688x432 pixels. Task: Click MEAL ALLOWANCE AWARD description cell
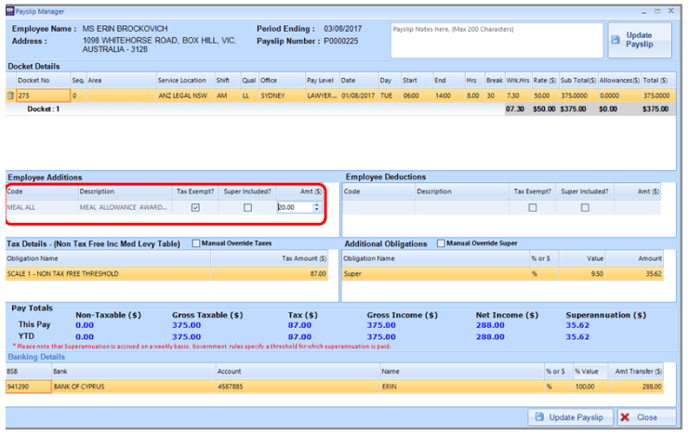pos(125,207)
